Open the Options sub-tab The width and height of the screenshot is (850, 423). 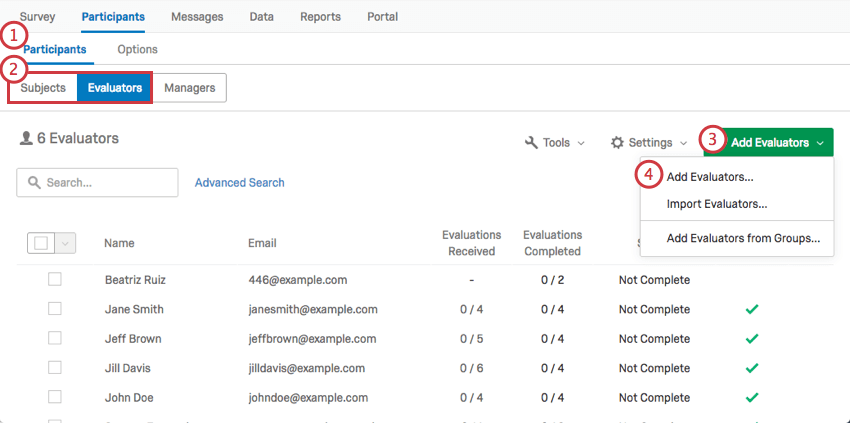coord(137,49)
